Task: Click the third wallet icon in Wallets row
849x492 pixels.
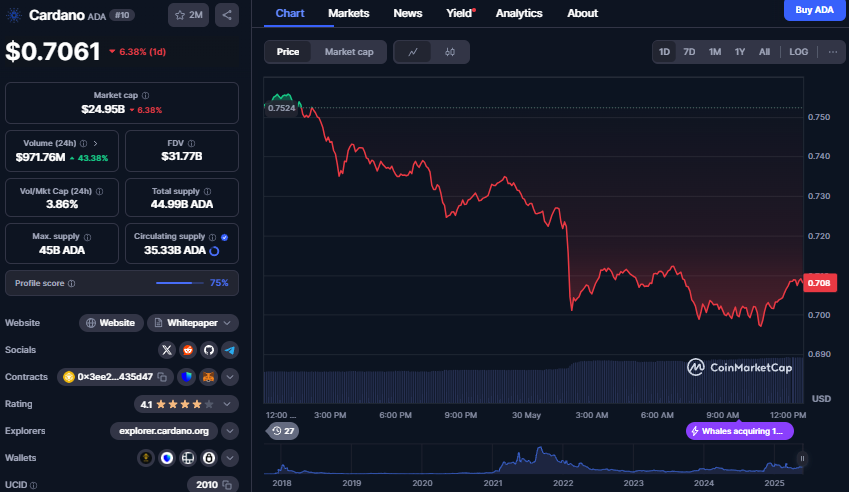Action: [188, 458]
